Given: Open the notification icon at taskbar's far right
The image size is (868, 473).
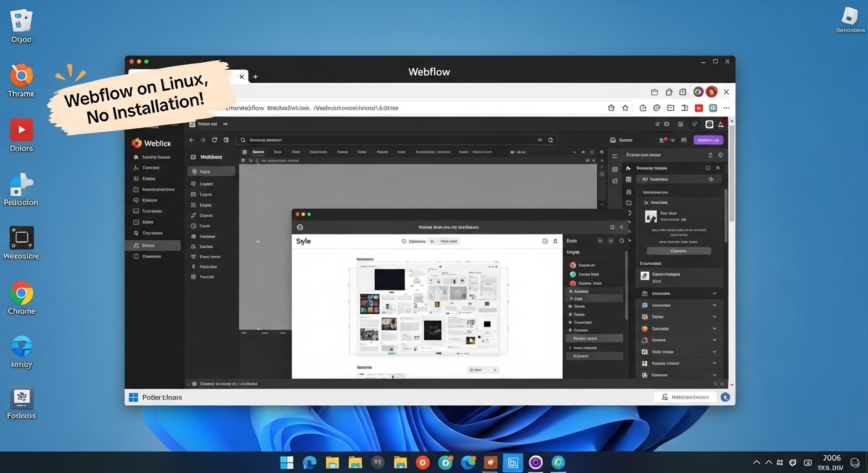Looking at the screenshot, I should pyautogui.click(x=854, y=463).
